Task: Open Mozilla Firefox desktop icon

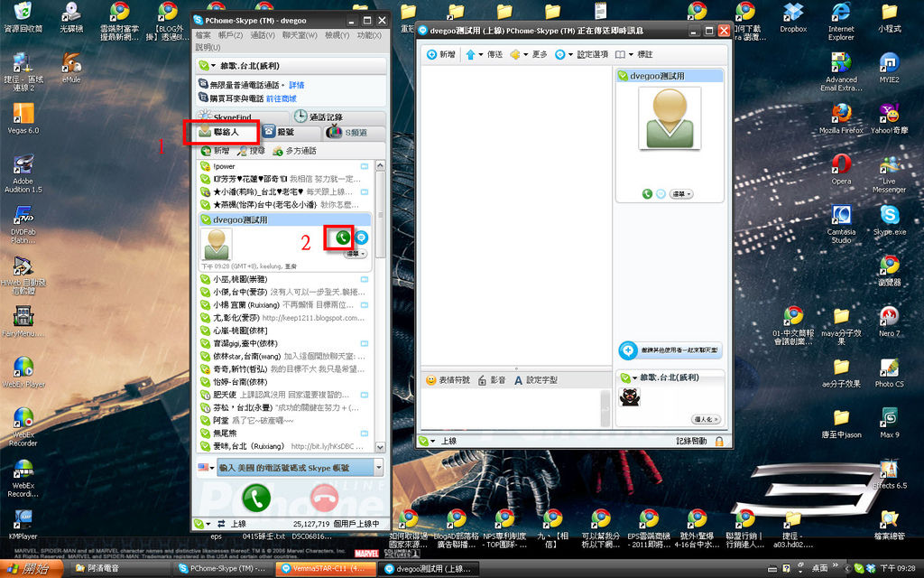Action: pyautogui.click(x=841, y=118)
